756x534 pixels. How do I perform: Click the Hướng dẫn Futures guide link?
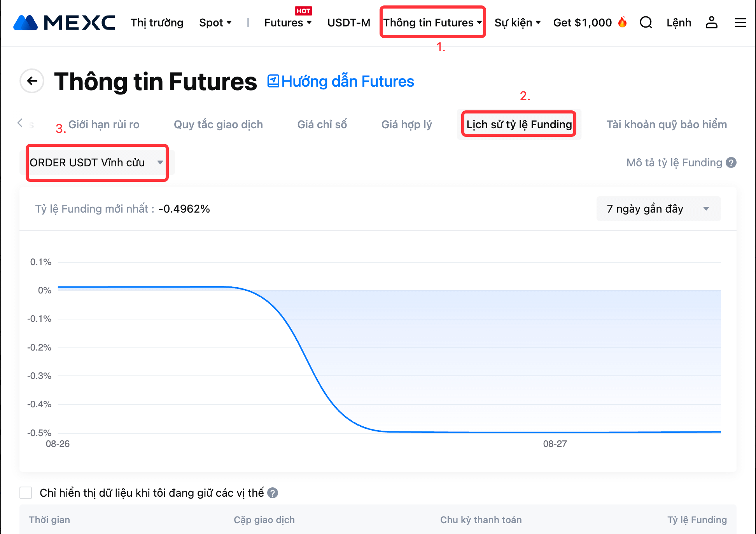(341, 81)
